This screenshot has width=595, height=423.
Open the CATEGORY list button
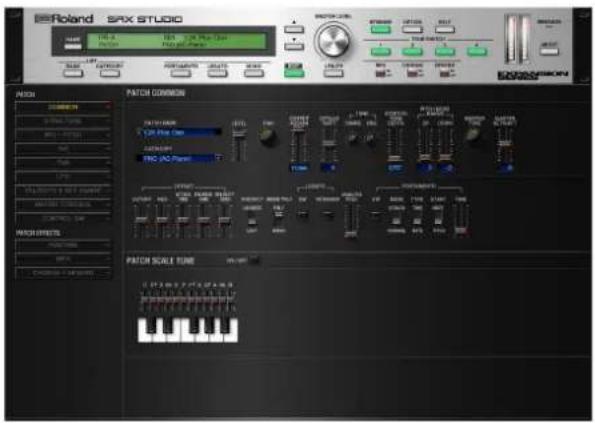coord(110,73)
